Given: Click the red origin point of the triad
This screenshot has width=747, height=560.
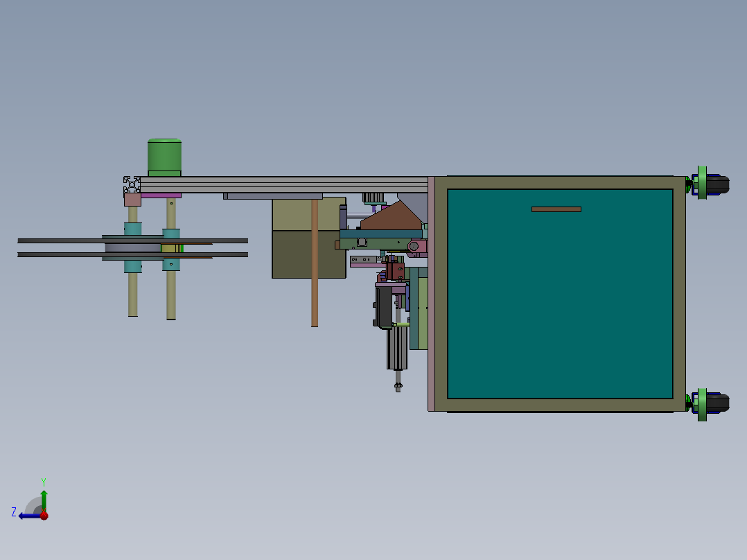Looking at the screenshot, I should (x=44, y=514).
